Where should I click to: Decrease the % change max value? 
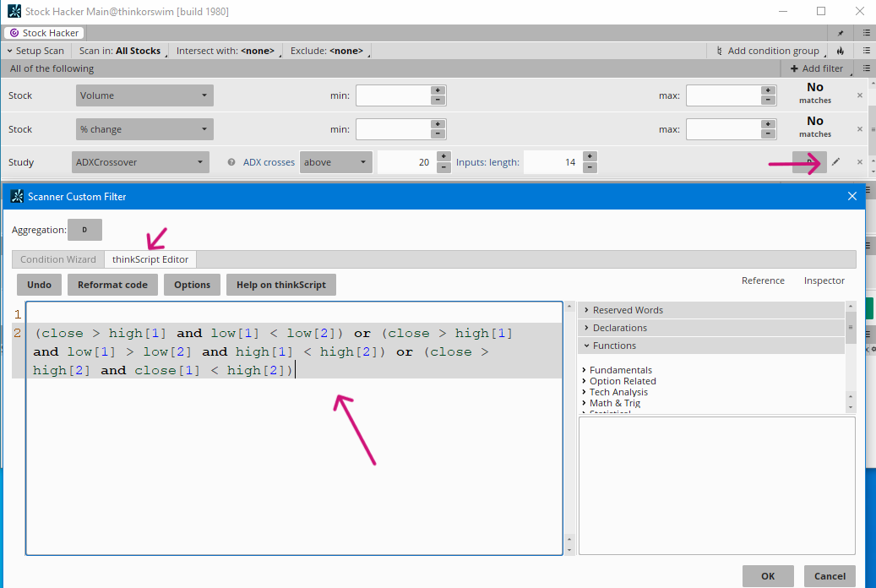(x=768, y=133)
